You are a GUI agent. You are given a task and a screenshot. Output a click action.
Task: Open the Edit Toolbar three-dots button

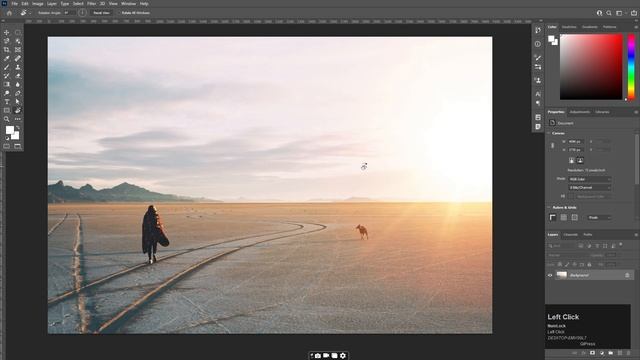18,119
